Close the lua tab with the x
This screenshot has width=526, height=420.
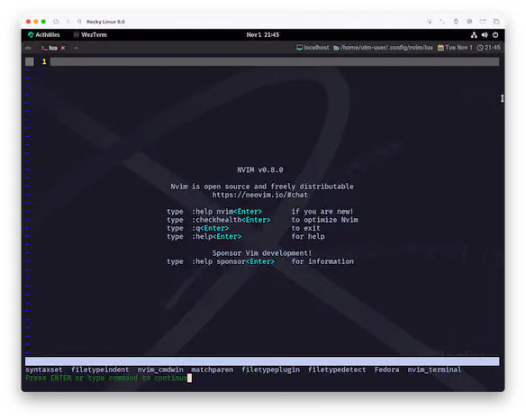[63, 48]
